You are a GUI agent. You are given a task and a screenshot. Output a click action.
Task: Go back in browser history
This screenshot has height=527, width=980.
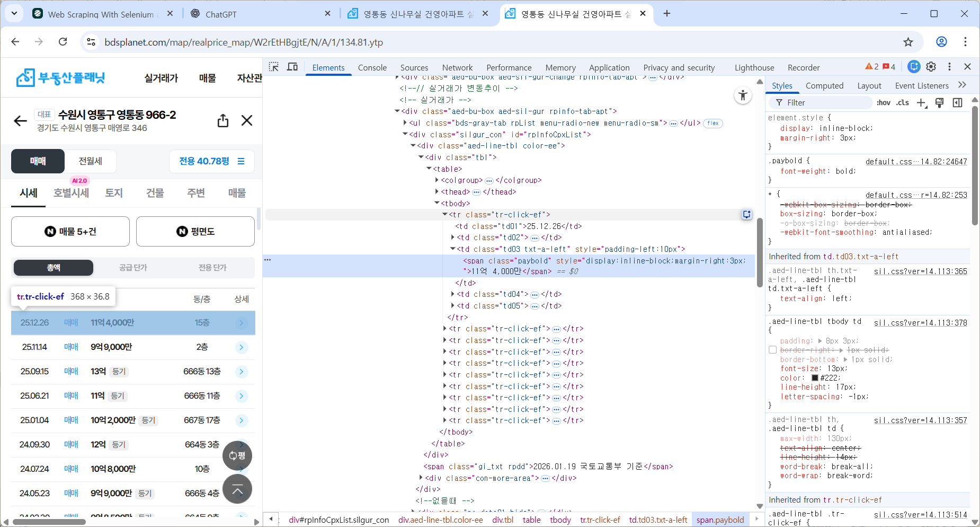(x=15, y=42)
